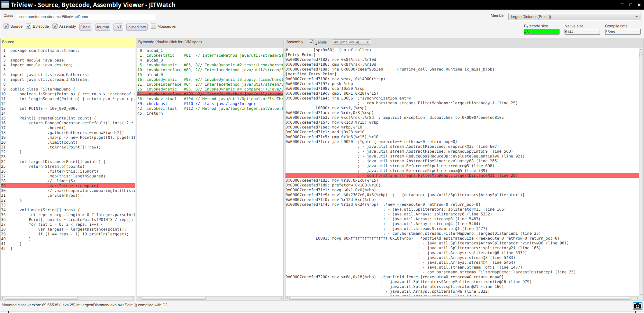Open the Chain view

pos(85,27)
